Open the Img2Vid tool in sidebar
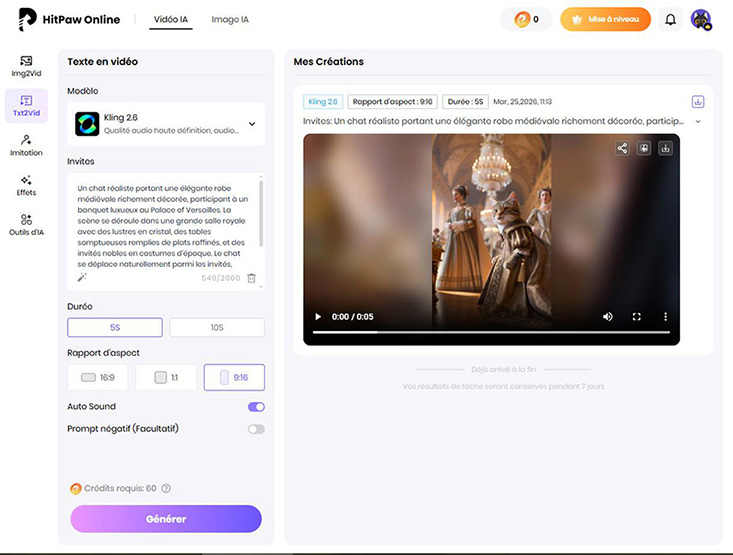This screenshot has height=555, width=733. tap(26, 66)
